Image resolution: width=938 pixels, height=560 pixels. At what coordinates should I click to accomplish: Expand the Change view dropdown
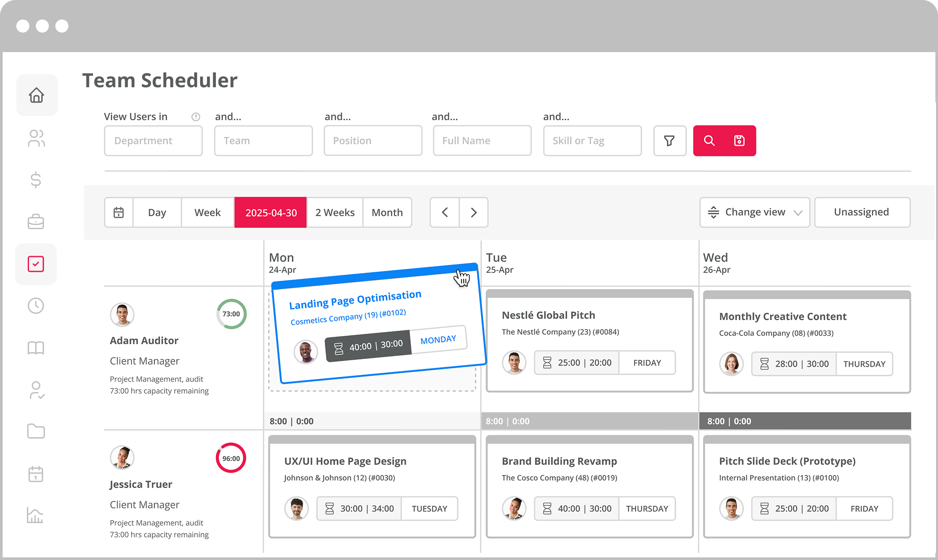(754, 212)
